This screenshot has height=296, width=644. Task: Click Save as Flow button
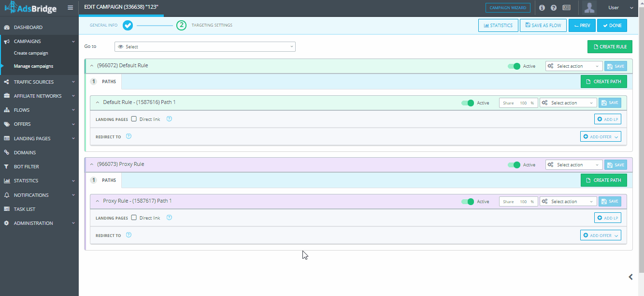[x=543, y=26]
